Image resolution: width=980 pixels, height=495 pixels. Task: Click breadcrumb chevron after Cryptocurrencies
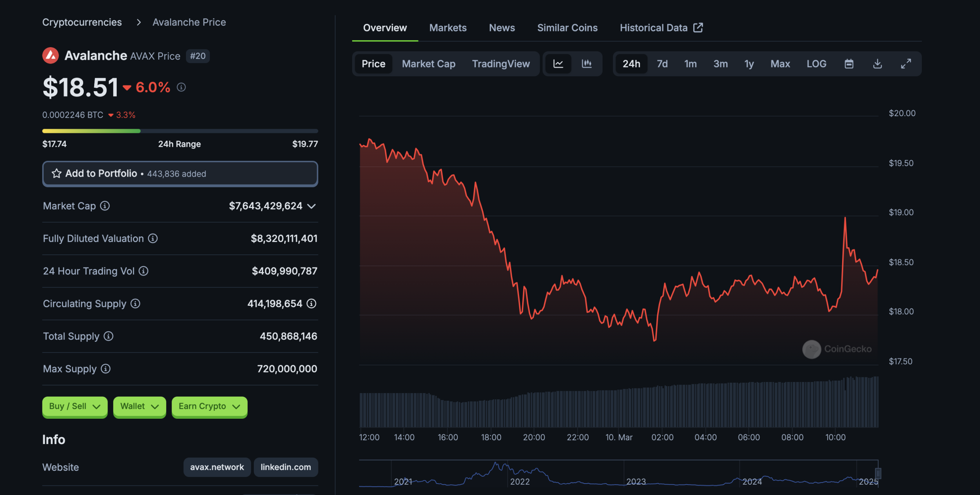point(139,22)
